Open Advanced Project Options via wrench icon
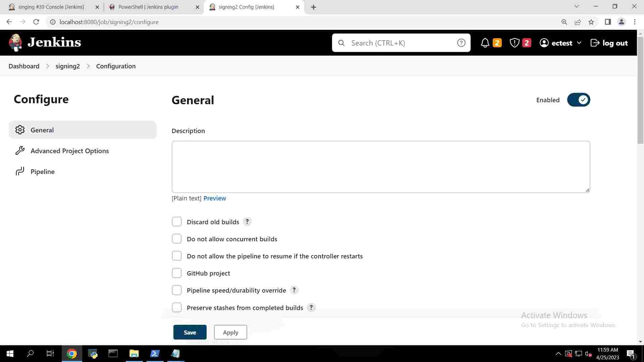Screen dimensions: 644x362 coord(20,150)
